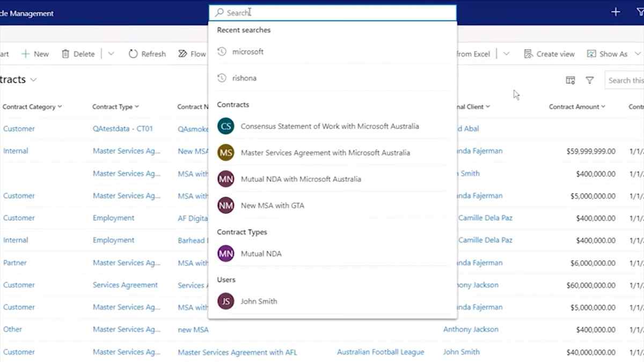Screen dimensions: 644x362
Task: Click the CS avatar for Consensus Statement contract
Action: pyautogui.click(x=225, y=126)
